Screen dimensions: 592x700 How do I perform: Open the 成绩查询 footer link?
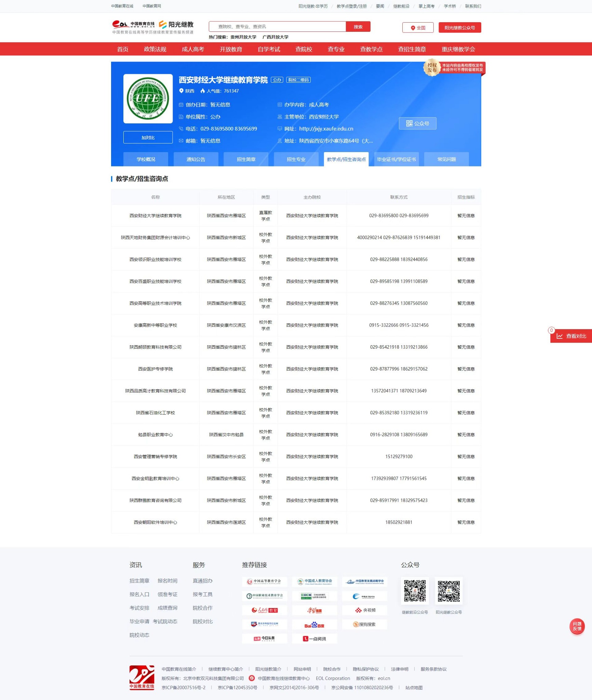167,608
